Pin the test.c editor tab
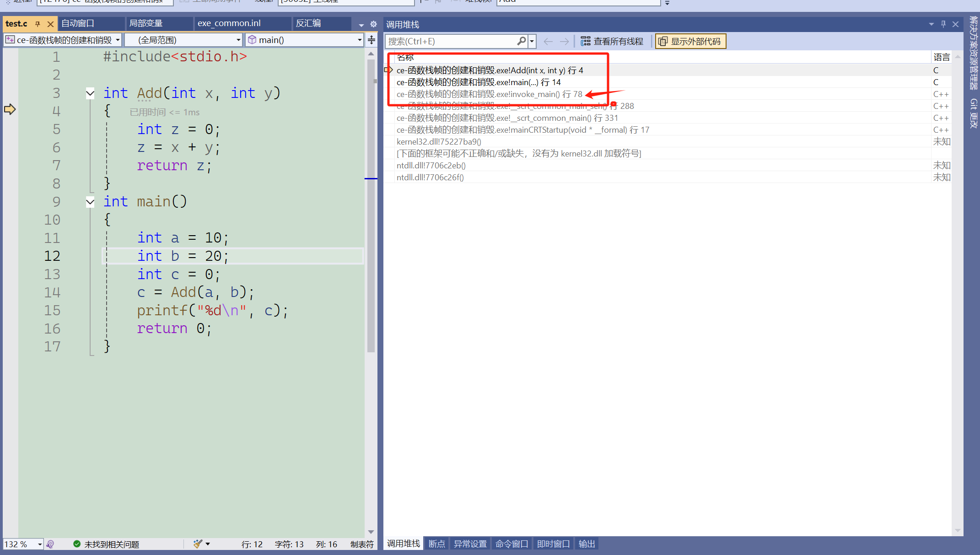 click(x=38, y=24)
